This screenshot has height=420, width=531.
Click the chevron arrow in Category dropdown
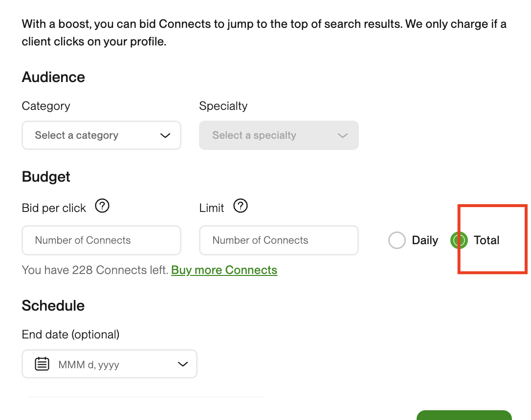165,136
